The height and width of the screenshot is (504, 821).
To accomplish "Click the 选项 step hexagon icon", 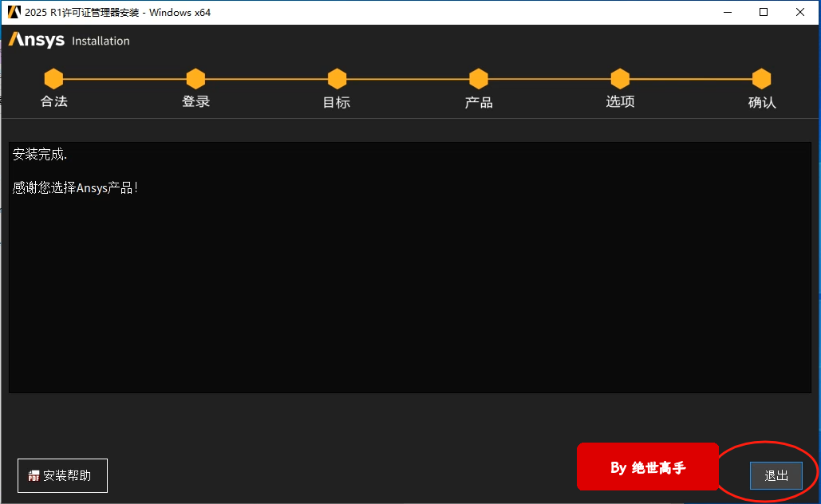I will tap(620, 79).
